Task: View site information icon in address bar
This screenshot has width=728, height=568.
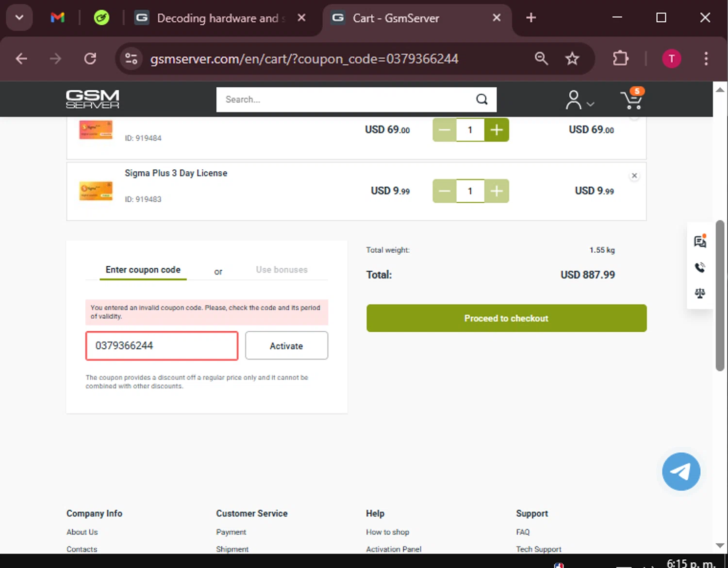Action: pyautogui.click(x=131, y=59)
